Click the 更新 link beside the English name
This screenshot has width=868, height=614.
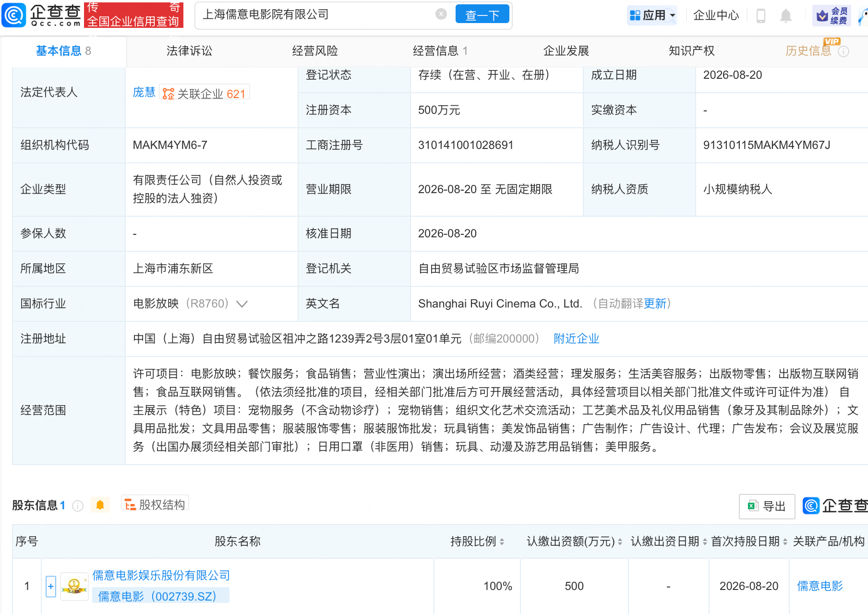pyautogui.click(x=655, y=304)
